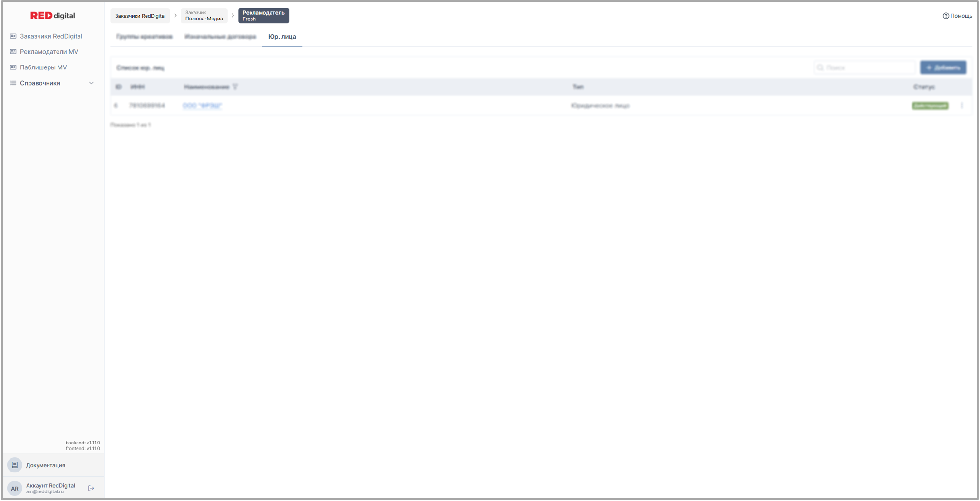Click the RED digital logo
Screen dimensions: 980x501
coord(52,15)
